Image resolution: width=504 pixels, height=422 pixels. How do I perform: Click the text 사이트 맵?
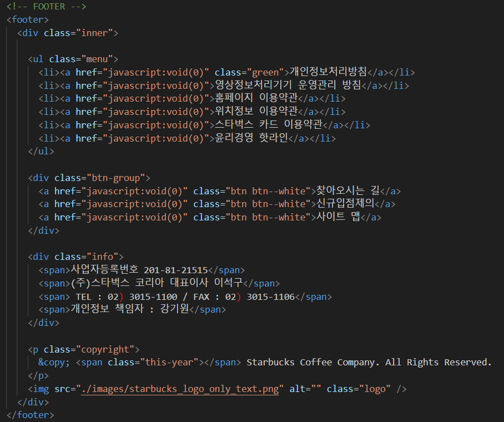338,217
